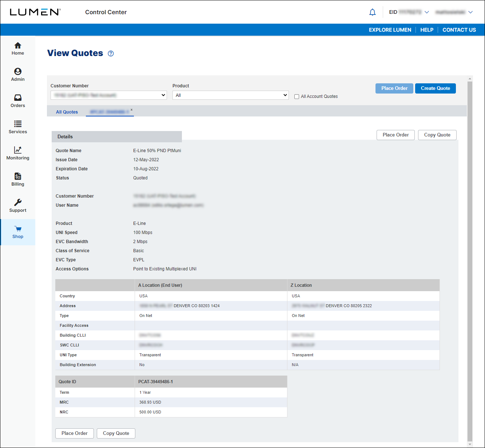
Task: Open the Customer Number dropdown
Action: (108, 95)
